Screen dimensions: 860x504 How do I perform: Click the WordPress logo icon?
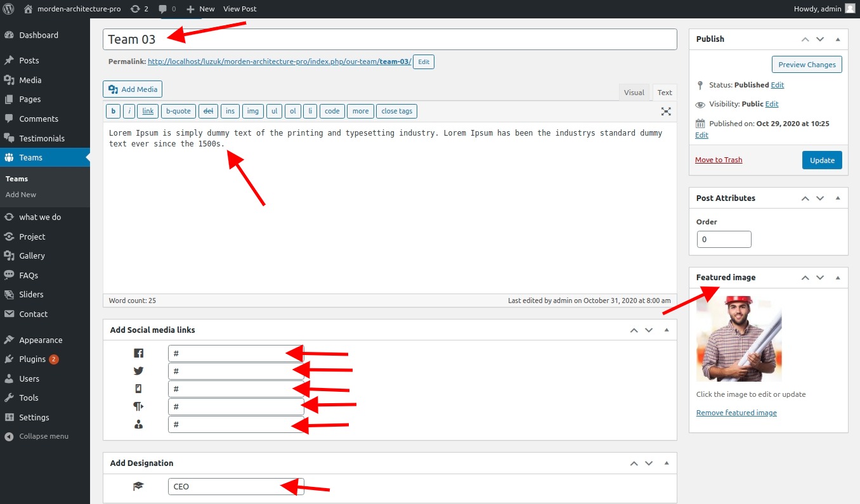coord(10,9)
